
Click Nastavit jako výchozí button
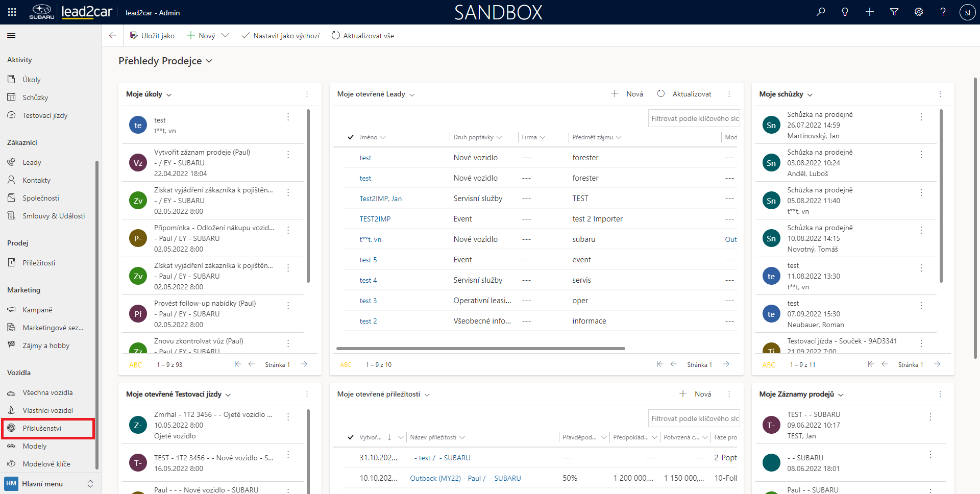(x=281, y=36)
